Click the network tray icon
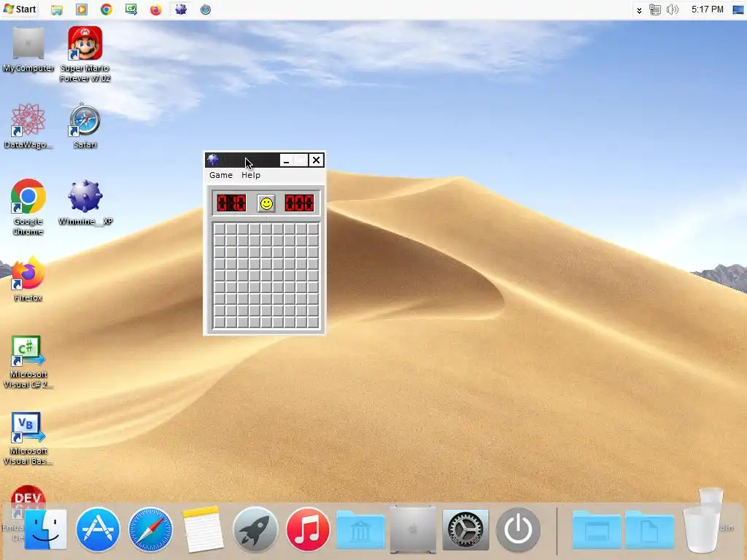Screen dimensions: 747x560 pyautogui.click(x=655, y=9)
